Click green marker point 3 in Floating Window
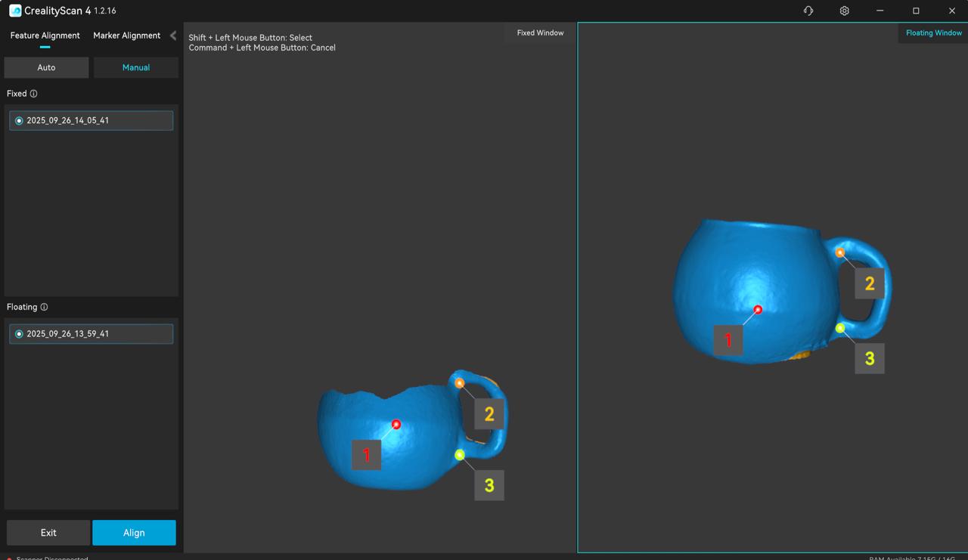Image resolution: width=968 pixels, height=560 pixels. click(840, 328)
